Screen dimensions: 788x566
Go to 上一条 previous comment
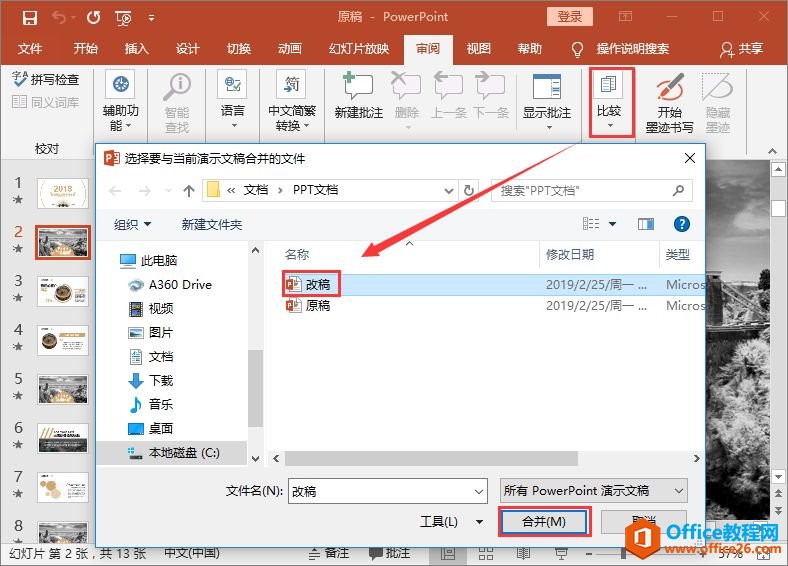click(449, 86)
